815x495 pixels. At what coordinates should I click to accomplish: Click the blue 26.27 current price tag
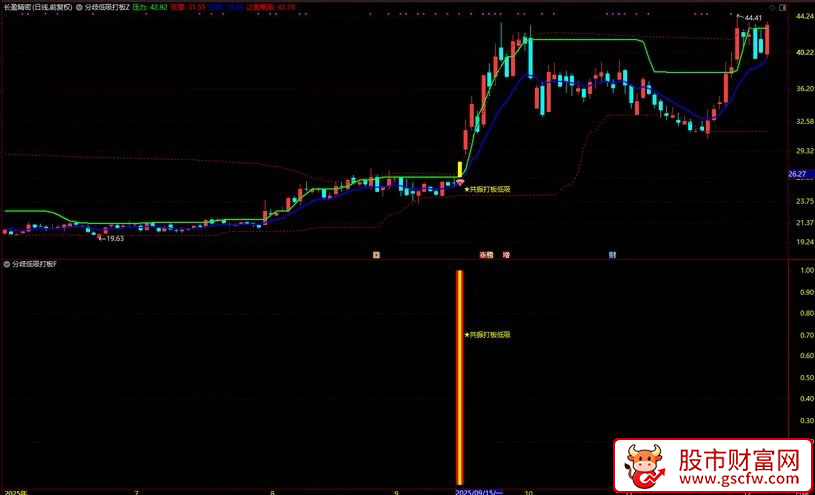click(x=797, y=174)
